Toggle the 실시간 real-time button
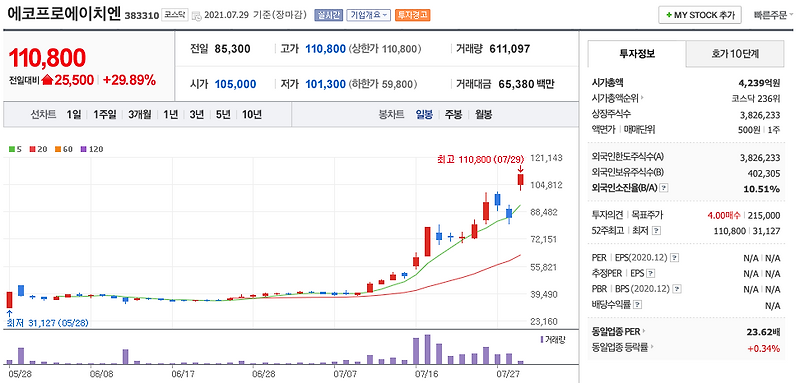800x383 pixels. click(x=328, y=15)
